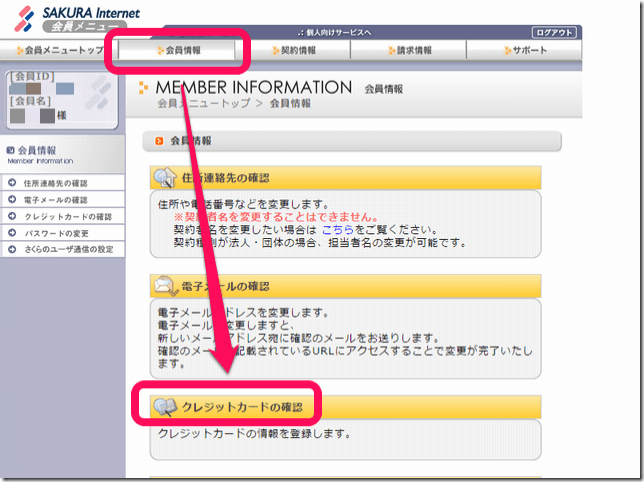644x482 pixels.
Task: Open the 契約情報 tab
Action: pyautogui.click(x=295, y=50)
